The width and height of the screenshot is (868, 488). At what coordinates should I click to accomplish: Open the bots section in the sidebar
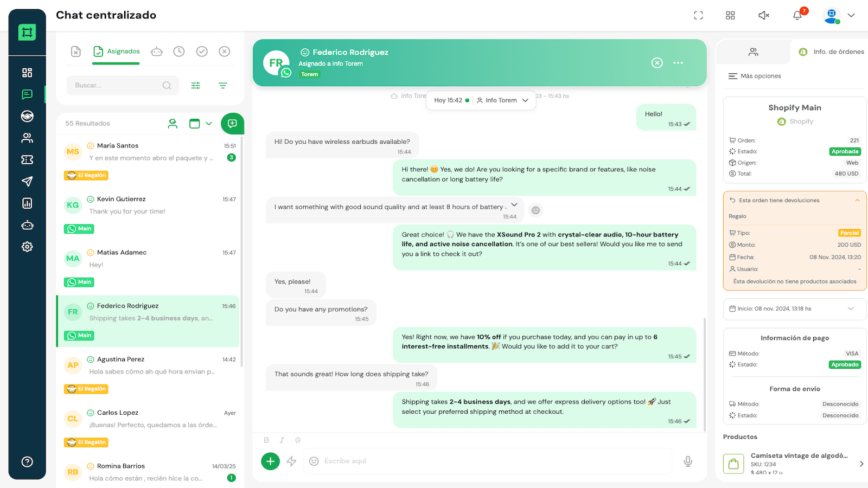27,225
